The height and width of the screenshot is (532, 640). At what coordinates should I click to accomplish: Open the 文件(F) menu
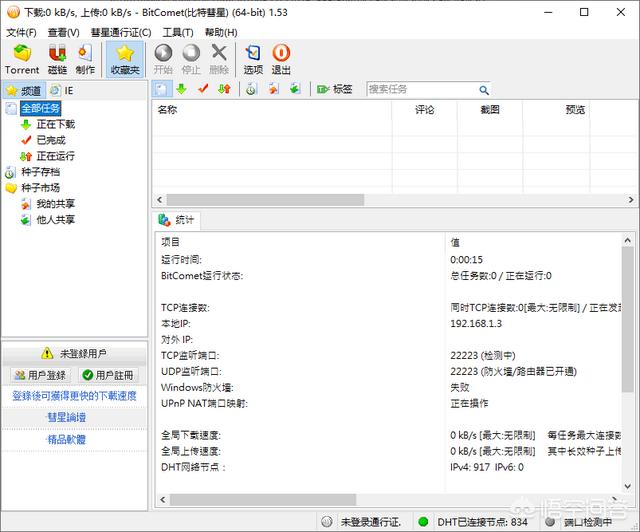pos(21,32)
